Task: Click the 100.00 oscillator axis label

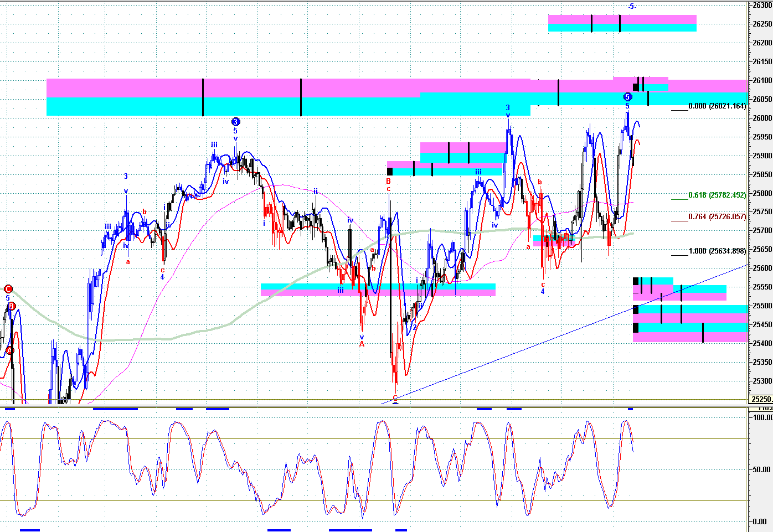Action: 764,417
